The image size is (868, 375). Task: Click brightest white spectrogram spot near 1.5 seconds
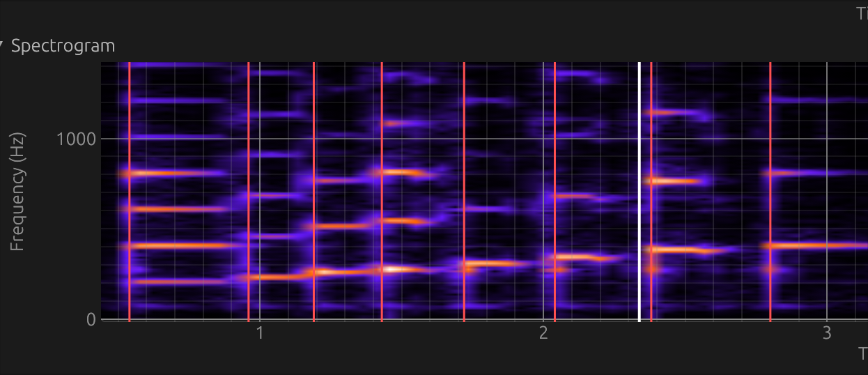pos(394,269)
